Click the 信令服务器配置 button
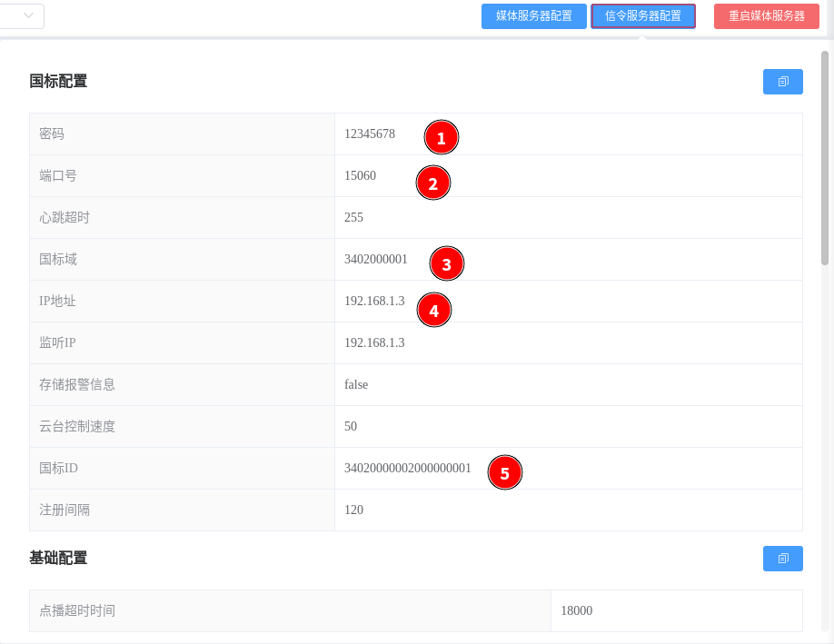 pos(642,16)
